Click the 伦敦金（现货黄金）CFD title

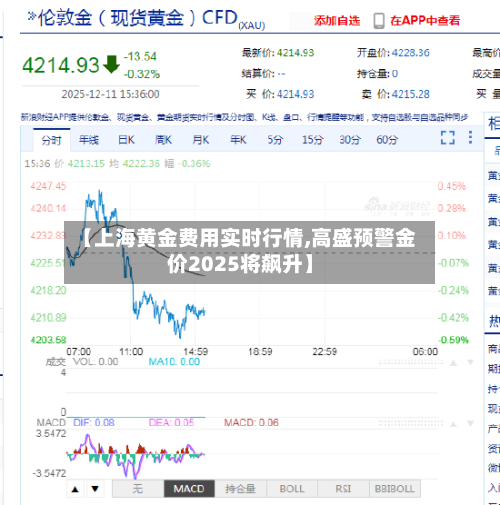(x=138, y=18)
